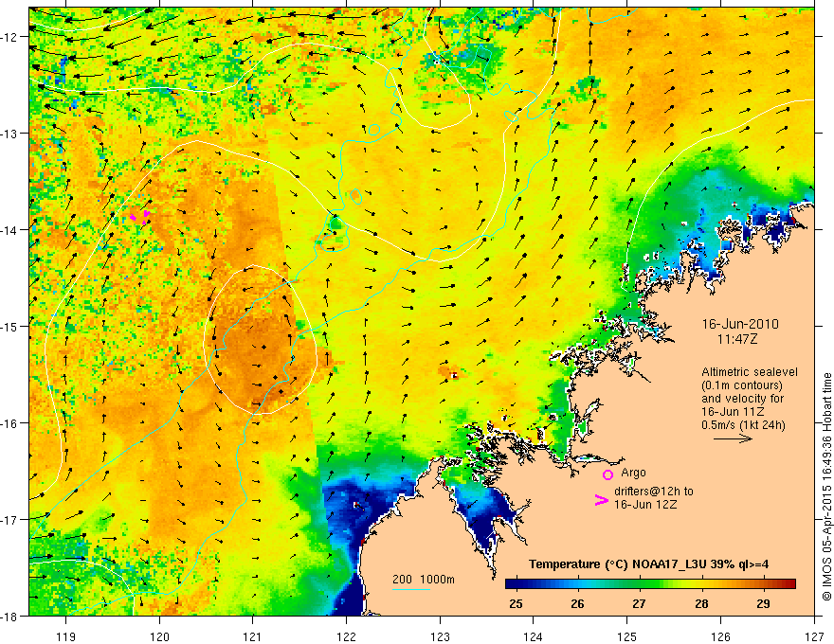The height and width of the screenshot is (644, 834).
Task: Click the cyan 200 1000m isobath legend line
Action: (410, 589)
